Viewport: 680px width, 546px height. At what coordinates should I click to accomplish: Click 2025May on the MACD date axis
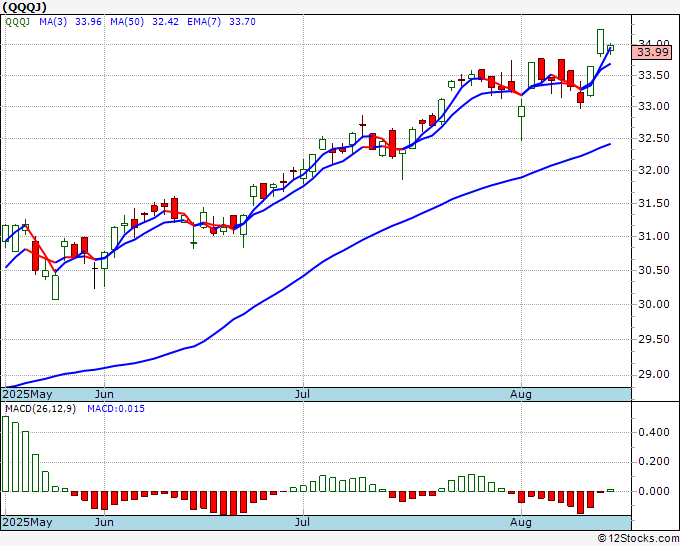pyautogui.click(x=27, y=522)
